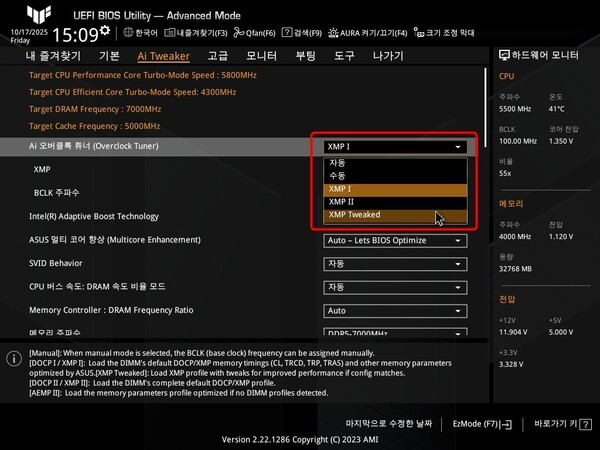Select Ai 오버클록 튜너 (Overclock Tuner) row label
600x450 pixels.
[94, 146]
